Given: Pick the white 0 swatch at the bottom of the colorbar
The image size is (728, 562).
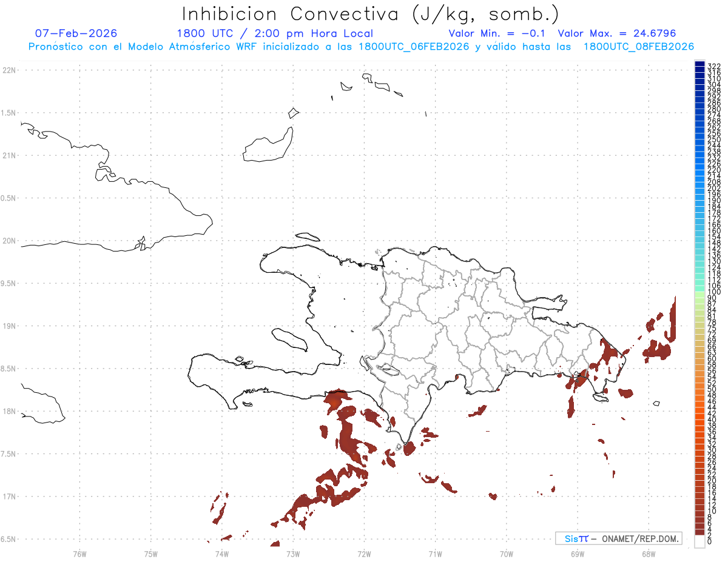Looking at the screenshot, I should coord(699,541).
